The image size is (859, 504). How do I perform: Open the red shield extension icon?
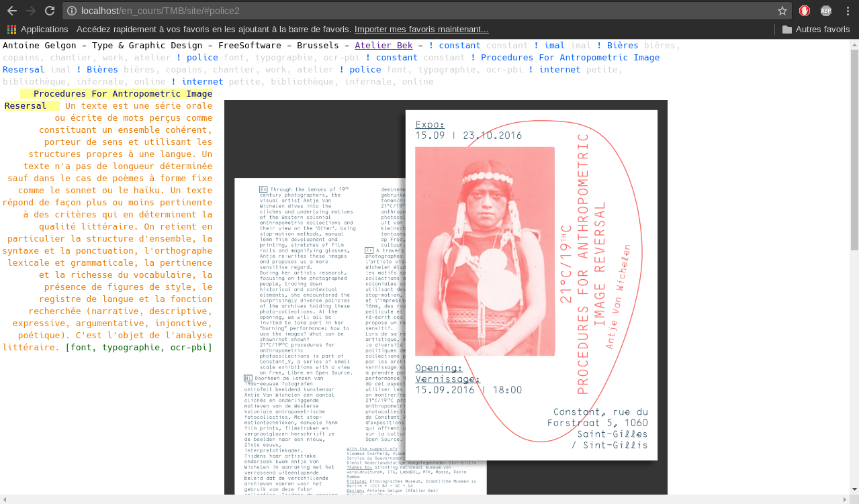click(805, 11)
